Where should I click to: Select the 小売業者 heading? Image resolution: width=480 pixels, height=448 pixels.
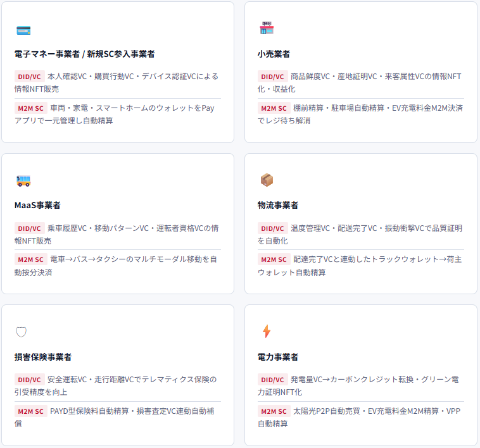point(274,54)
